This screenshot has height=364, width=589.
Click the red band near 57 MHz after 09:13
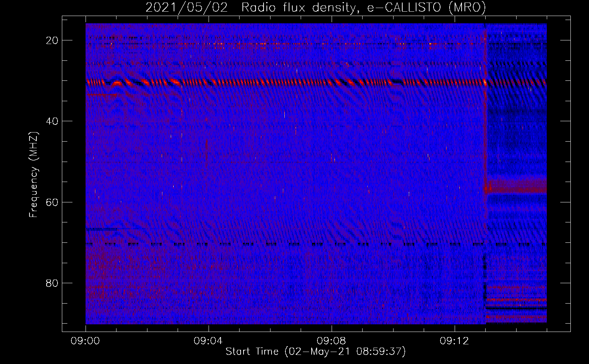coord(516,187)
